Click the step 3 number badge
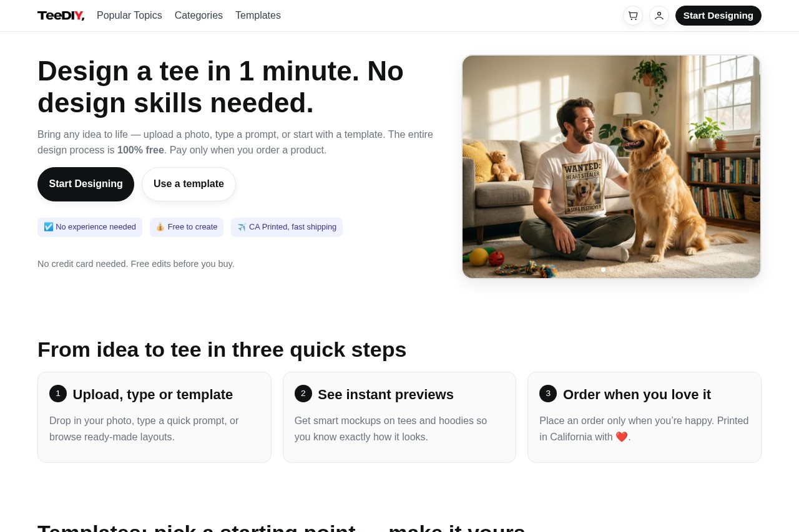The image size is (799, 532). coord(548,394)
